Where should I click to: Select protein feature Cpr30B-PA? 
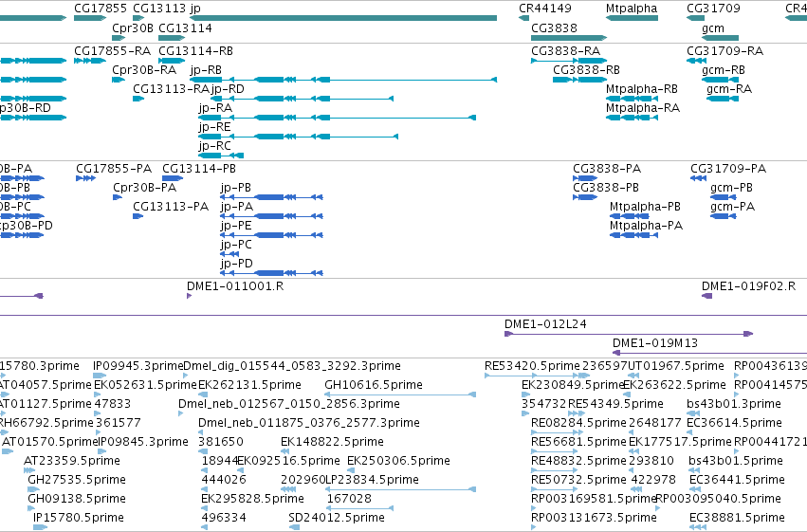pos(118,197)
